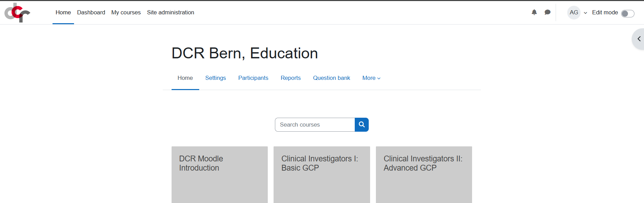Viewport: 644px width, 203px height.
Task: Open the block drawer arrow
Action: pyautogui.click(x=639, y=39)
